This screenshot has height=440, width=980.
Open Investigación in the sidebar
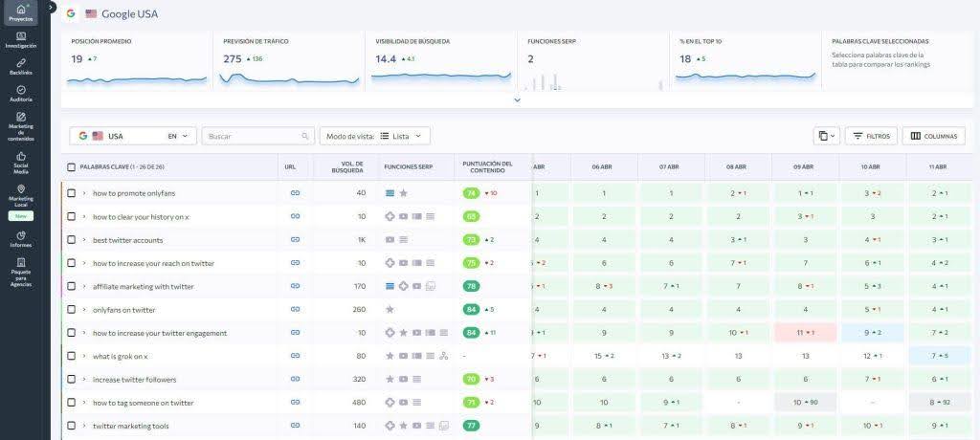(21, 40)
